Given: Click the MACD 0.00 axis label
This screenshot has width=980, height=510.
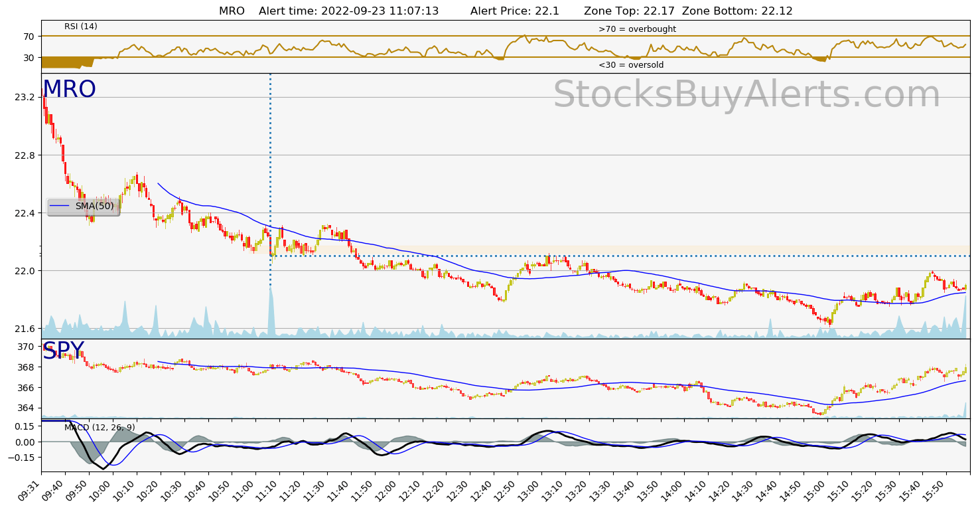Looking at the screenshot, I should point(26,442).
